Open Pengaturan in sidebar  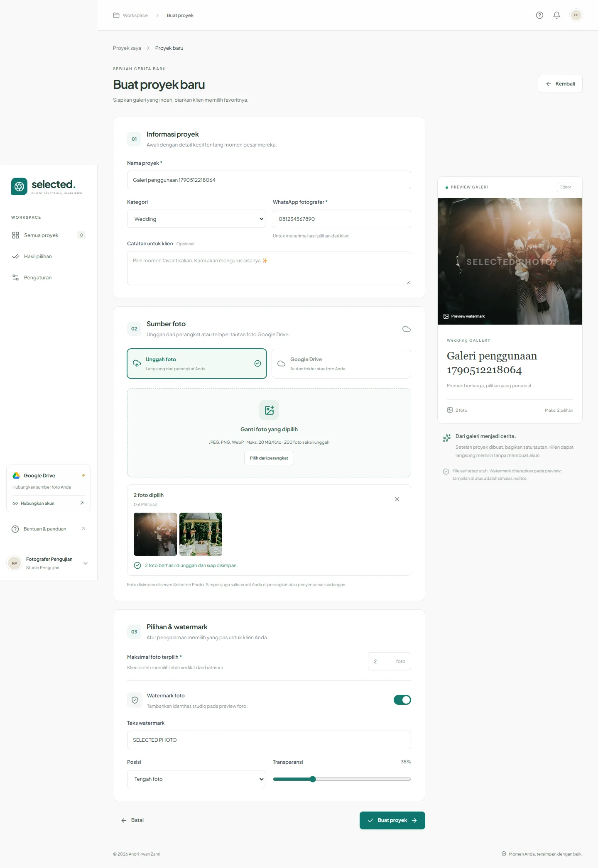49,278
